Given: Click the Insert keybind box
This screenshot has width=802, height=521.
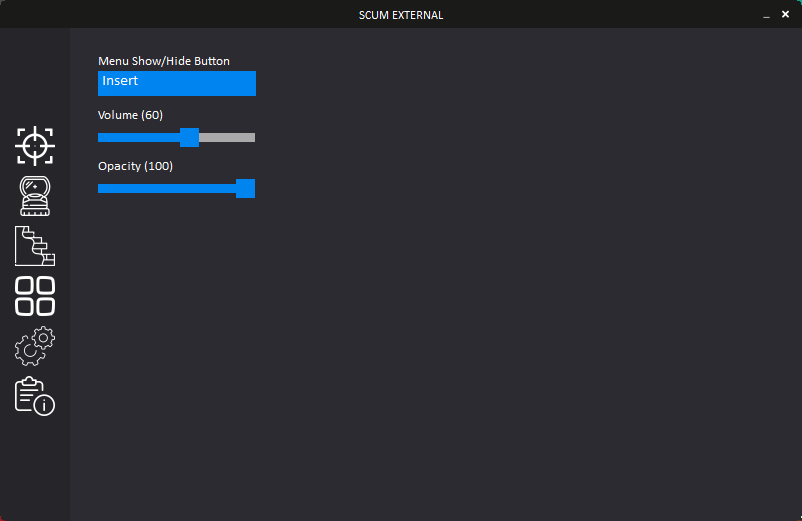Looking at the screenshot, I should (177, 83).
